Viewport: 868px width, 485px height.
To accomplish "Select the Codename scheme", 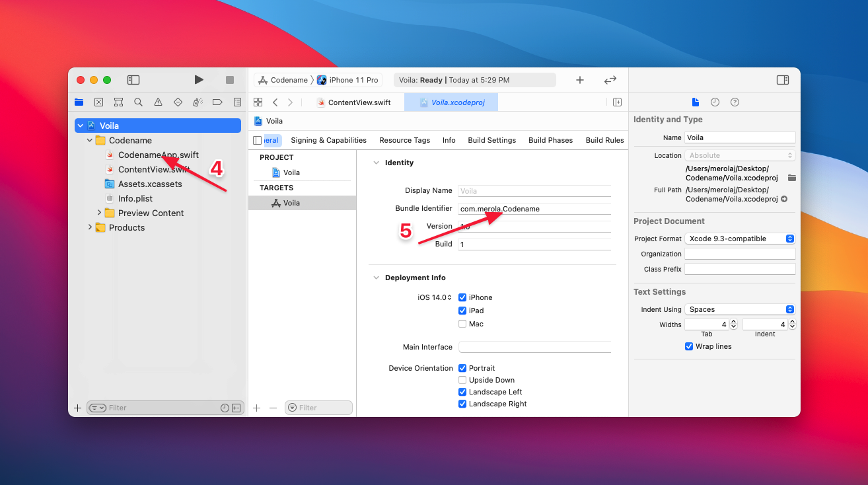I will tap(283, 80).
